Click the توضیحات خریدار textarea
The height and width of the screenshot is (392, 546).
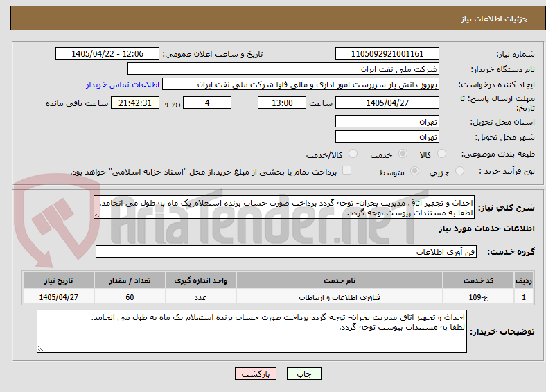(x=252, y=331)
